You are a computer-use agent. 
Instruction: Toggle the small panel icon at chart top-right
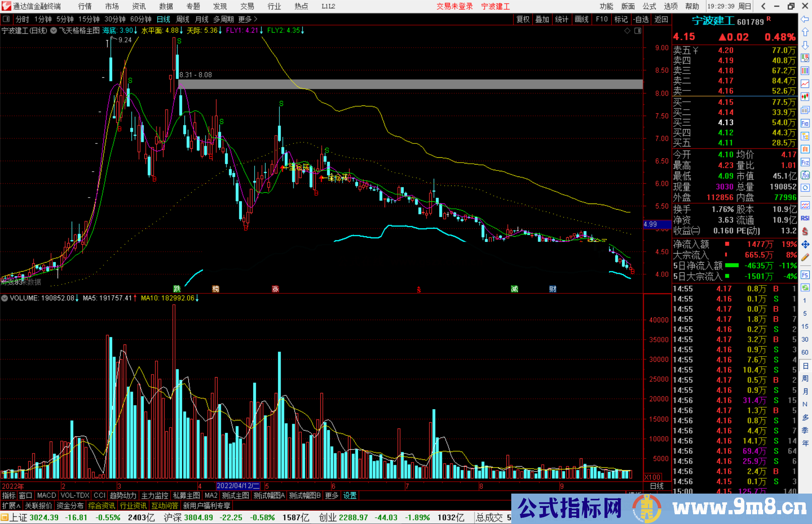click(638, 31)
